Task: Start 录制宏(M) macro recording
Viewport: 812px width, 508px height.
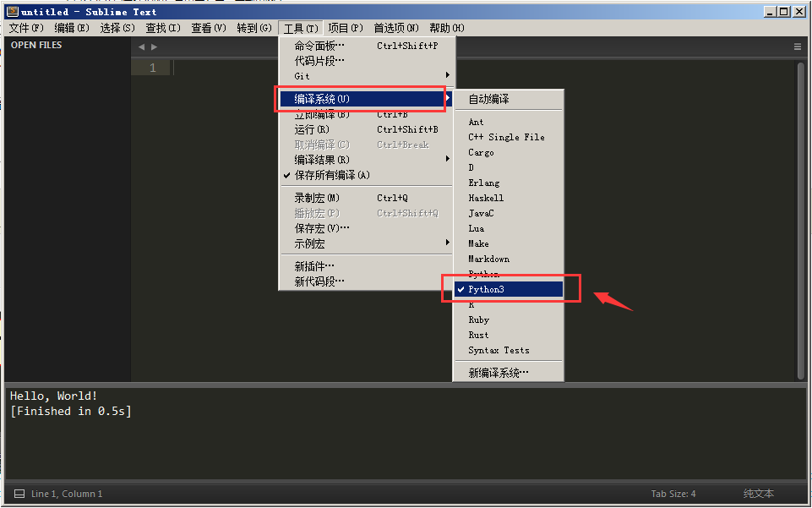Action: [x=366, y=198]
